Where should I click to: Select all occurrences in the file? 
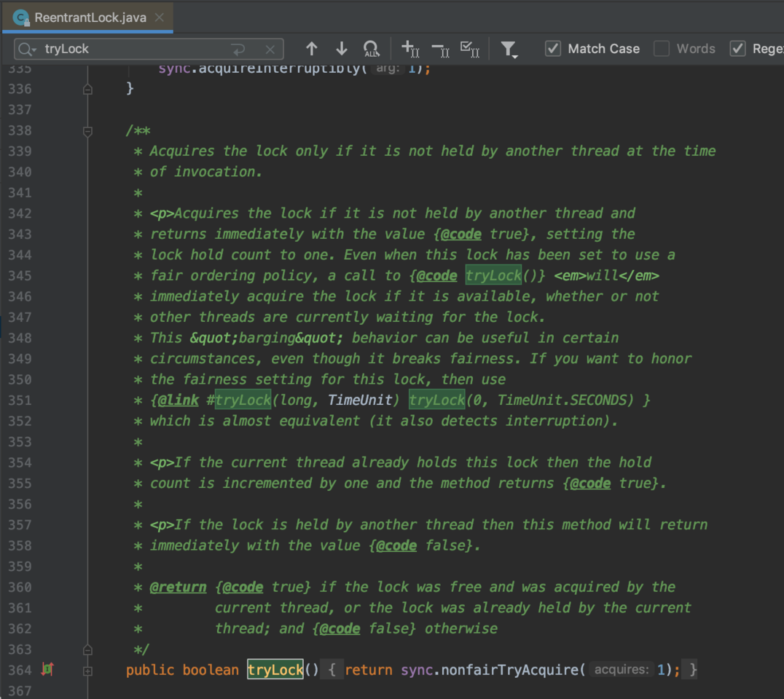click(470, 49)
